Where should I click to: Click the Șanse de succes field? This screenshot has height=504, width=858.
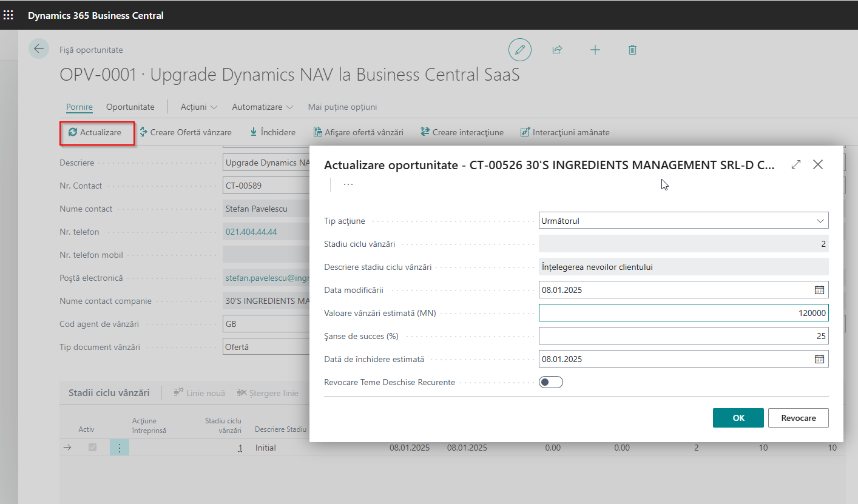coord(683,336)
